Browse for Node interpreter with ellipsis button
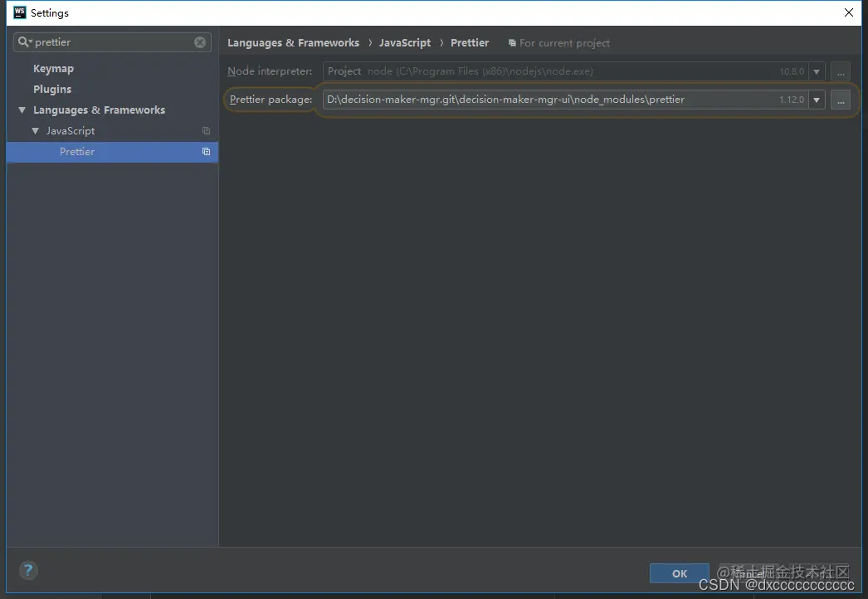 point(841,71)
